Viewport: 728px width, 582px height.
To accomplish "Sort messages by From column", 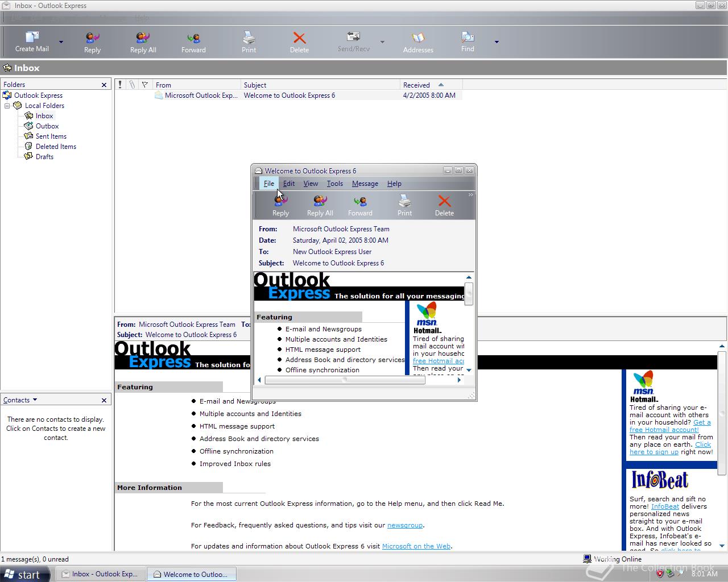I will pyautogui.click(x=197, y=85).
